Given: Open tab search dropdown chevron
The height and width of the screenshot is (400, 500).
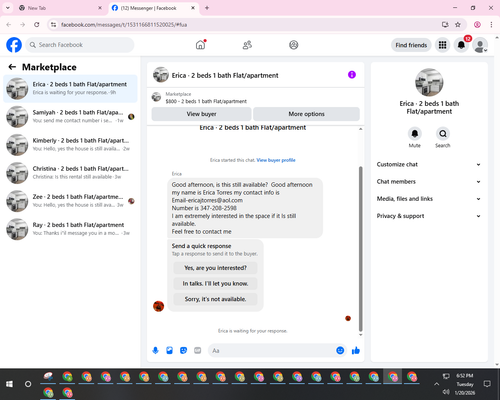Looking at the screenshot, I should tap(8, 8).
